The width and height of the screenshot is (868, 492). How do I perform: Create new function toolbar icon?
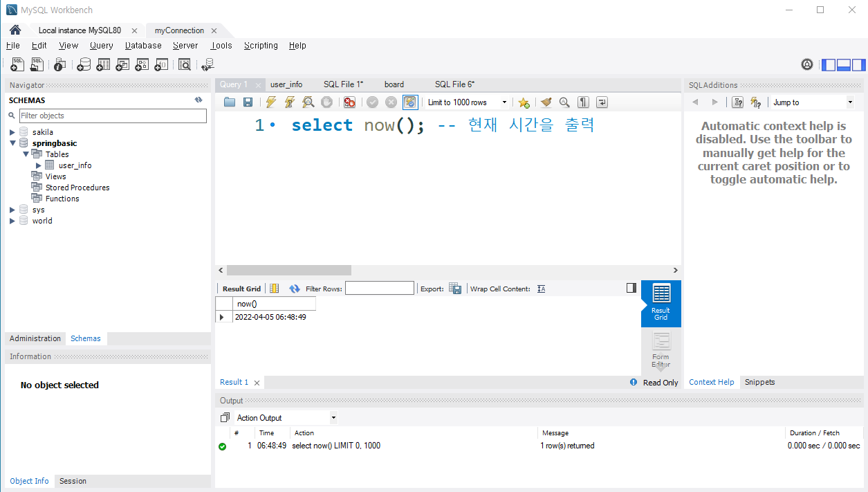tap(161, 64)
